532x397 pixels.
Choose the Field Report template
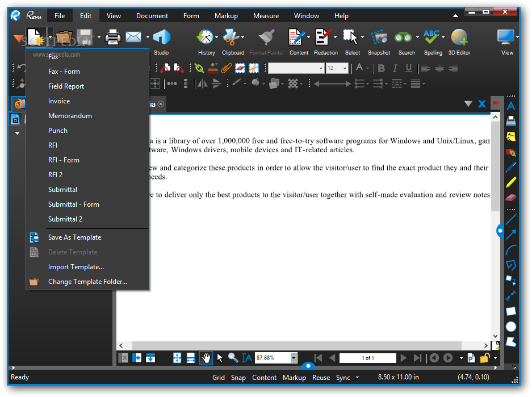87,86
